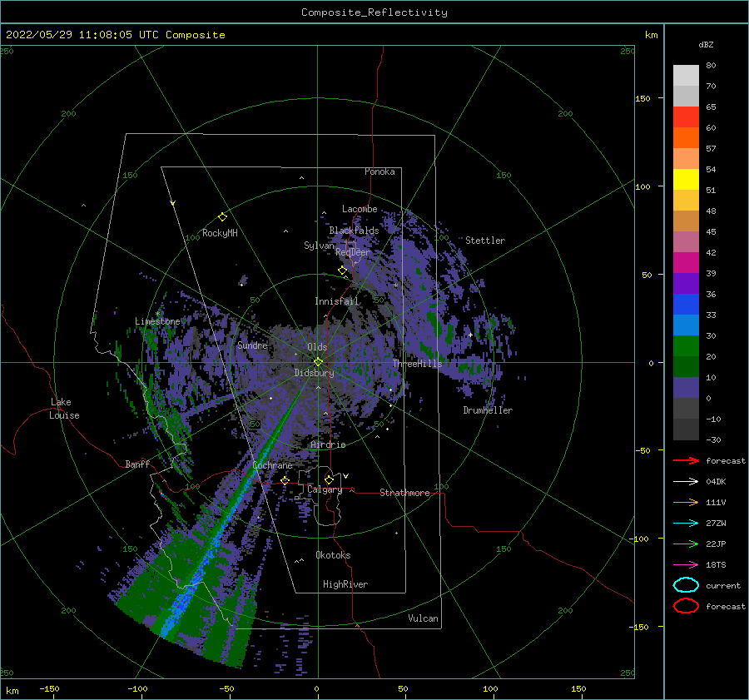Click the magenta 18TS arrow in legend
The image size is (749, 700).
tap(686, 565)
